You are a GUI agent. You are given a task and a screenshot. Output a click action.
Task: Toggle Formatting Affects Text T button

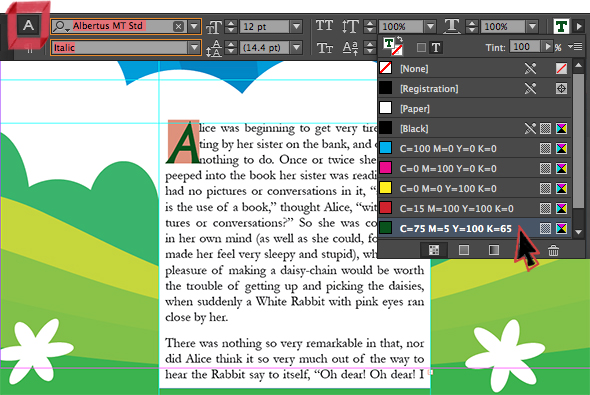(x=436, y=47)
